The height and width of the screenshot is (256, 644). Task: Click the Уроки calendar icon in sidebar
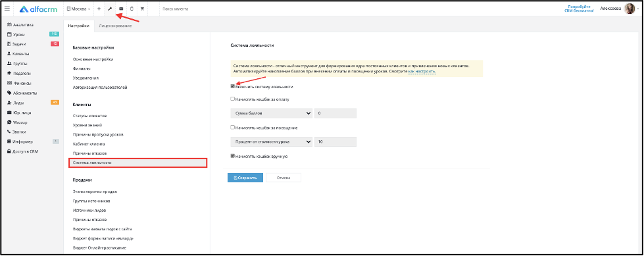9,34
